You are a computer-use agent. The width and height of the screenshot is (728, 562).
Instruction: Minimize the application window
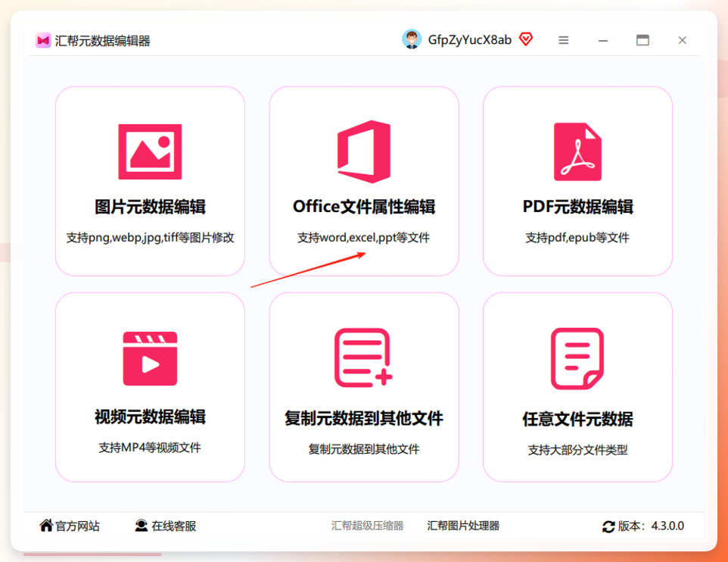(602, 40)
